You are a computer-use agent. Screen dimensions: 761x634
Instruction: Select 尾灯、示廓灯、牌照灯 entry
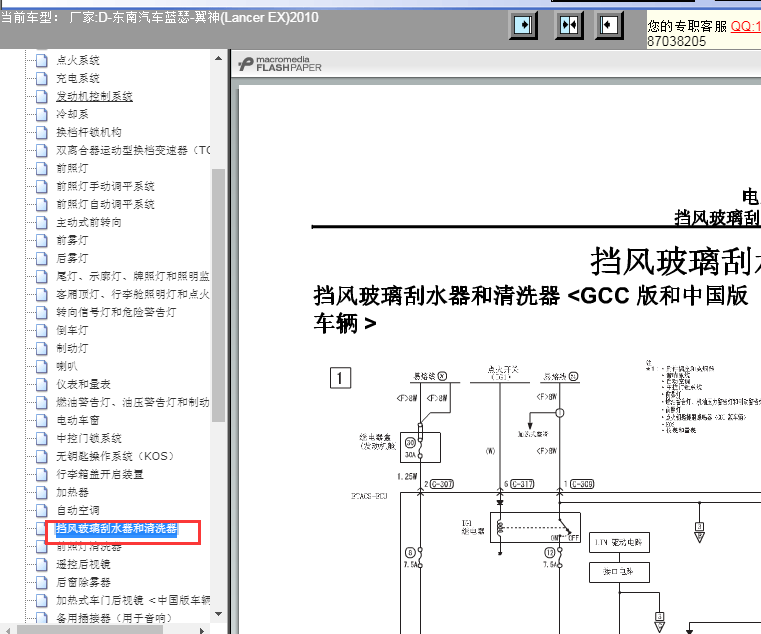(x=133, y=276)
